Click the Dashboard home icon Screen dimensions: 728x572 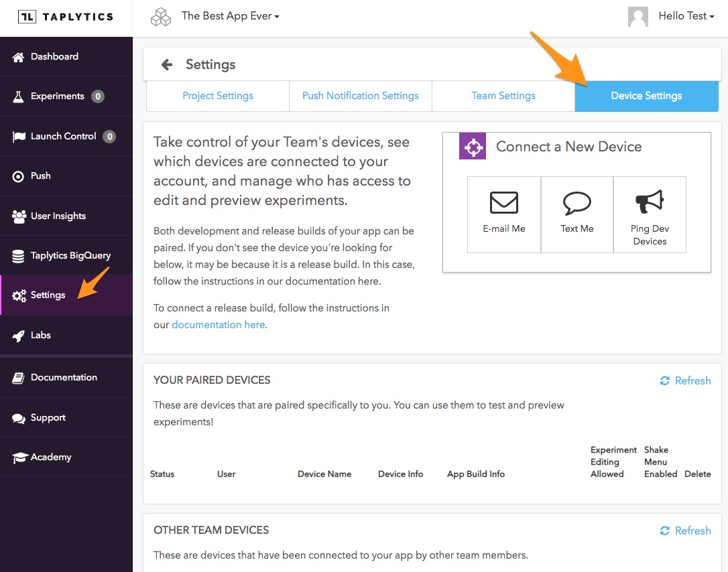coord(18,57)
